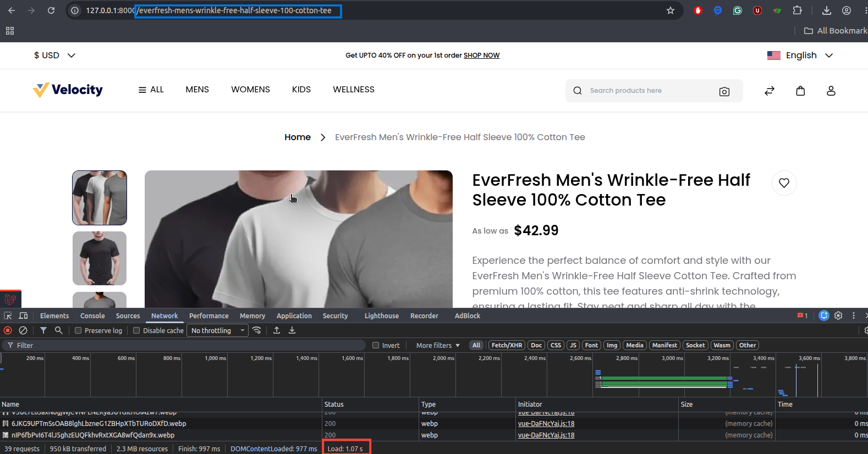Open network conditions wifi icon

click(257, 330)
